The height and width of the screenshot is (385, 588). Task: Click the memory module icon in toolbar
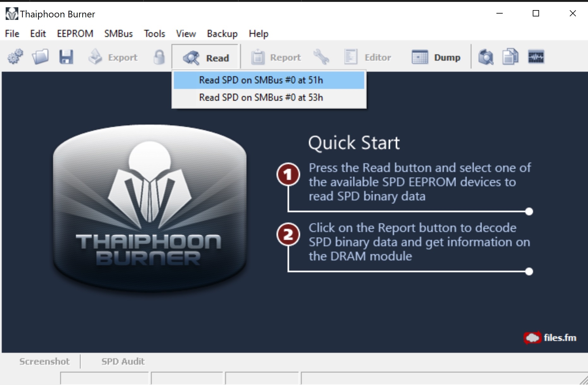tap(536, 57)
